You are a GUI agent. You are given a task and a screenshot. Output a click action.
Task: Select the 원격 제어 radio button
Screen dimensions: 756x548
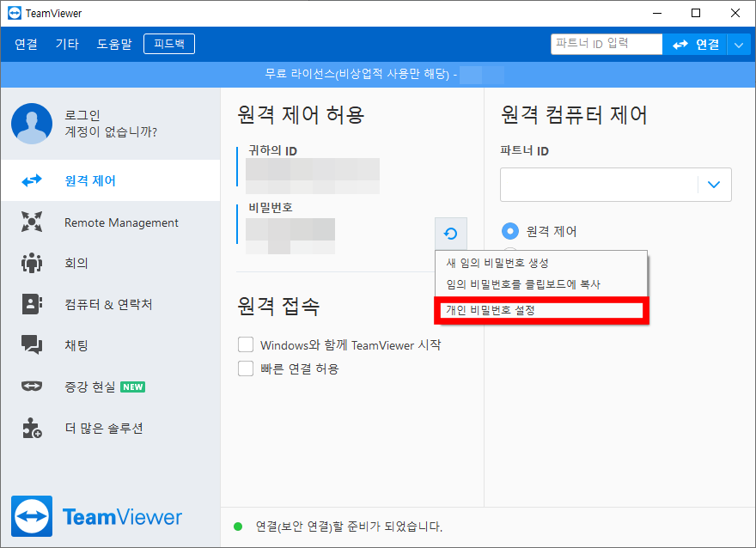point(510,231)
